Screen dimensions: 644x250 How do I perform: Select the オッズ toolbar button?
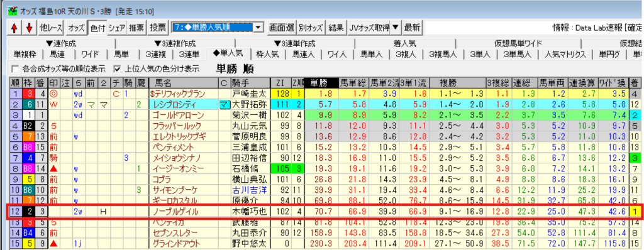(x=76, y=28)
